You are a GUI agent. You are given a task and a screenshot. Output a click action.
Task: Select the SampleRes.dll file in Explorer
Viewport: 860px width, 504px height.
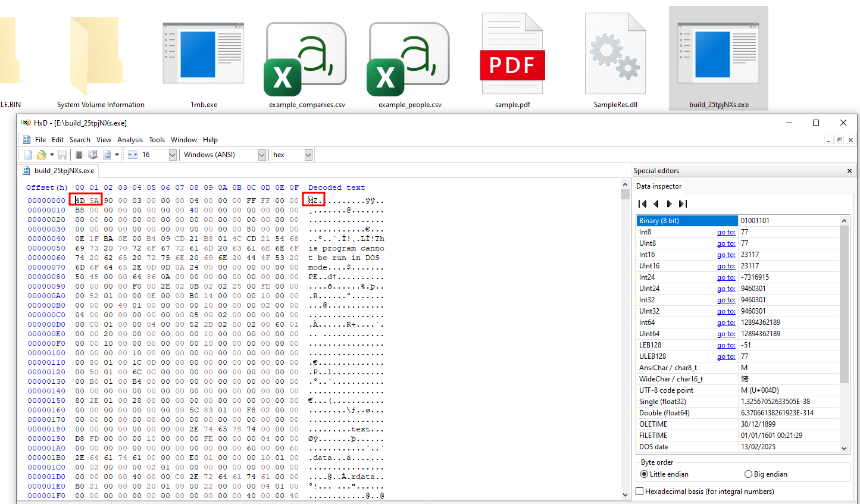(x=615, y=61)
